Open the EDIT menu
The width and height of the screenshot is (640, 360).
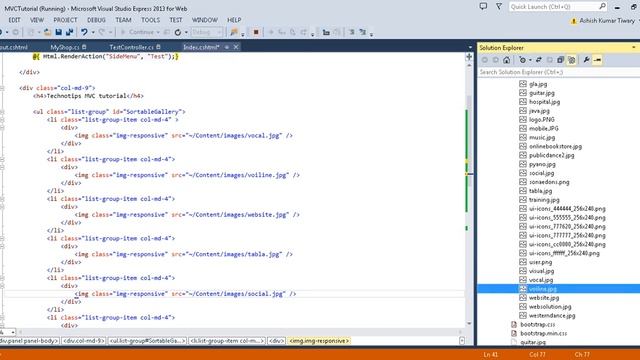[14, 20]
